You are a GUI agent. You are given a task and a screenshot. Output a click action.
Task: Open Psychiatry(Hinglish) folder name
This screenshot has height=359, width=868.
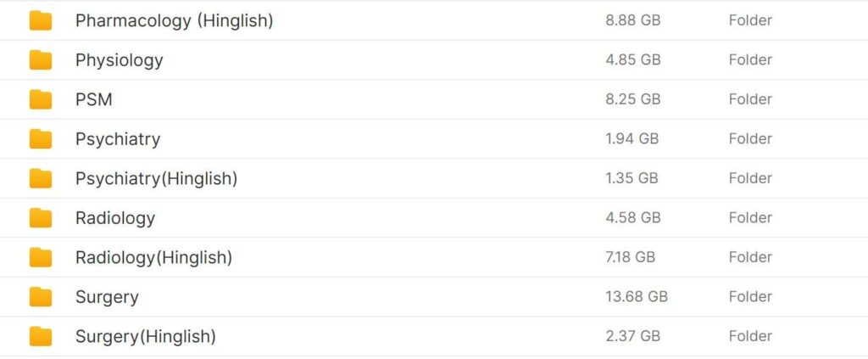tap(156, 178)
